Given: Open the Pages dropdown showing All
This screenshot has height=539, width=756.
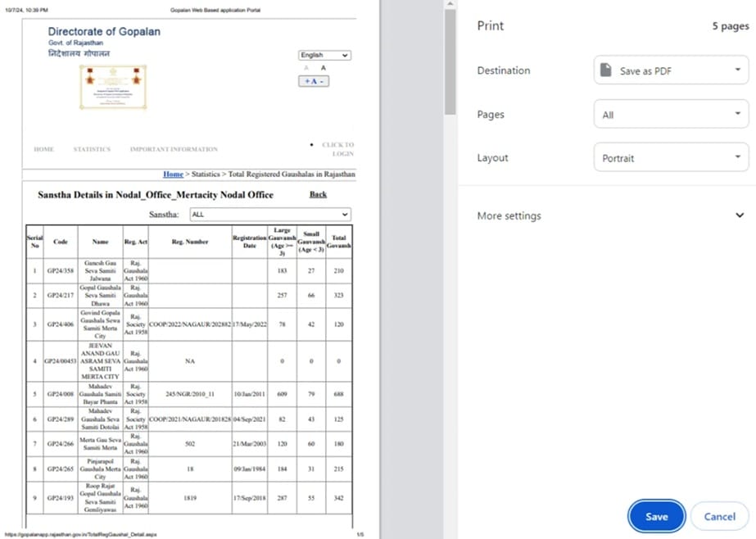Looking at the screenshot, I should [670, 114].
